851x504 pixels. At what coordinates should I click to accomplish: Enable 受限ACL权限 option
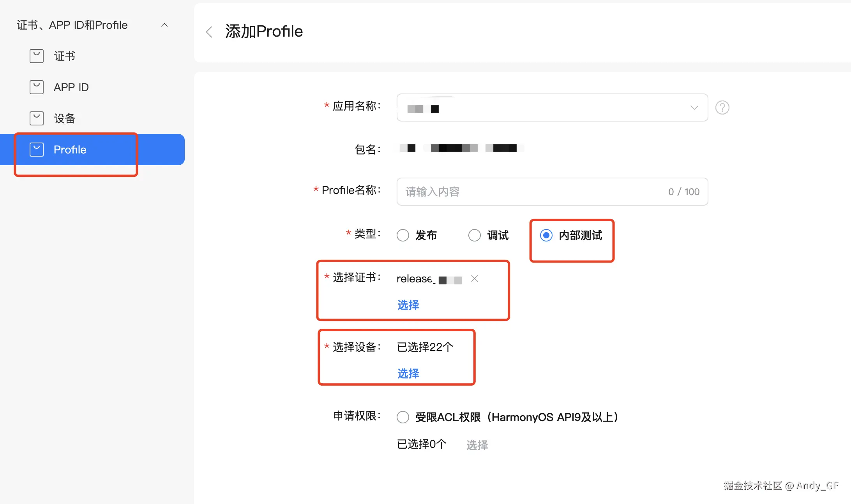coord(403,417)
